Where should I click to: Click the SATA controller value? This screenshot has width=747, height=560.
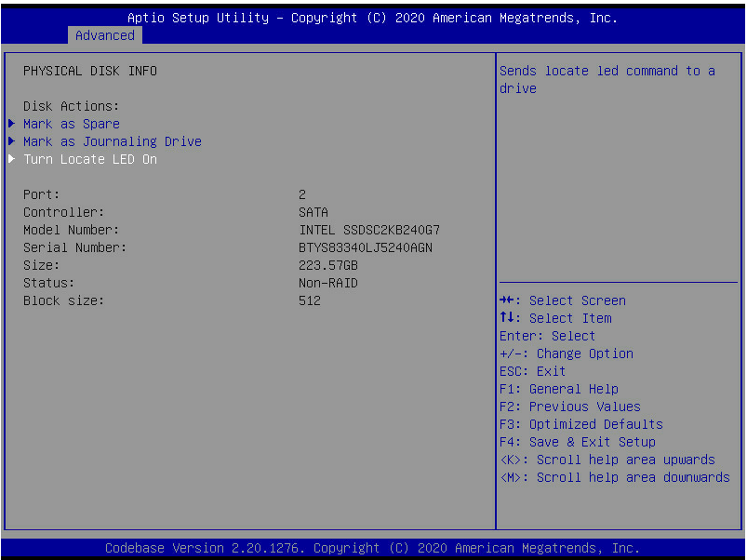[x=313, y=212]
